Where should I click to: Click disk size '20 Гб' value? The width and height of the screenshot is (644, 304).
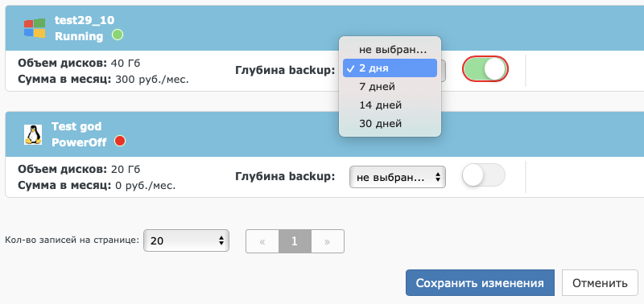[126, 169]
